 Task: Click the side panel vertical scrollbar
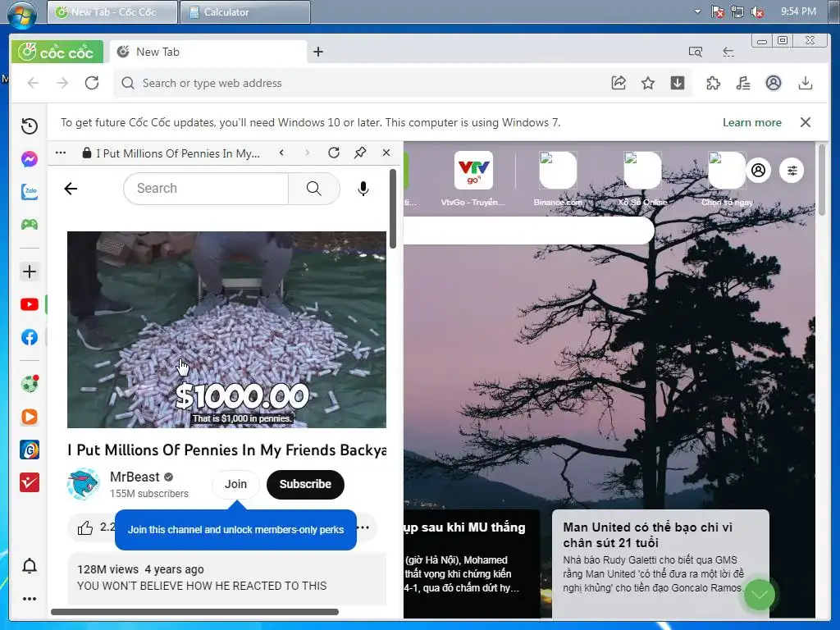(x=393, y=209)
